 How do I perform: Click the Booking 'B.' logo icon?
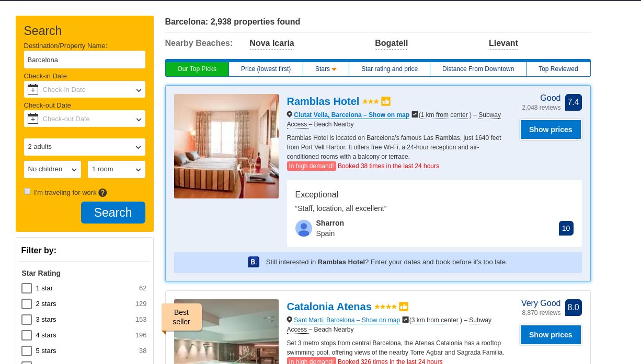254,262
